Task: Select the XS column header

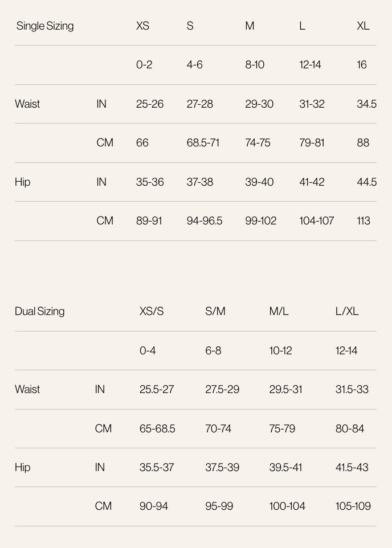Action: [142, 26]
